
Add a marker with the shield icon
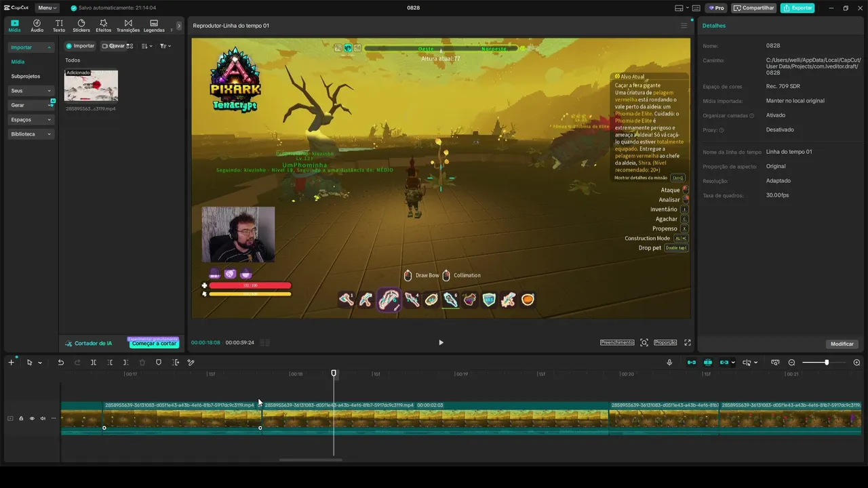[159, 363]
